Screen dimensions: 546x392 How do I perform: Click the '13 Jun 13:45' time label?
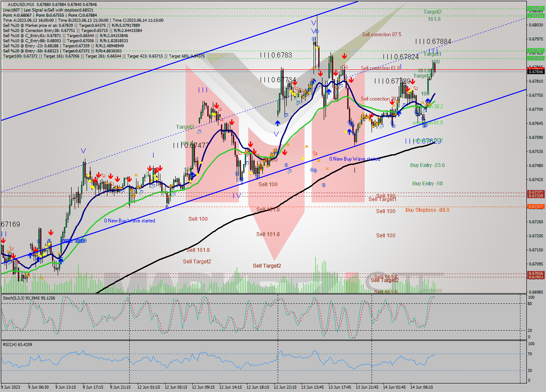click(312, 387)
